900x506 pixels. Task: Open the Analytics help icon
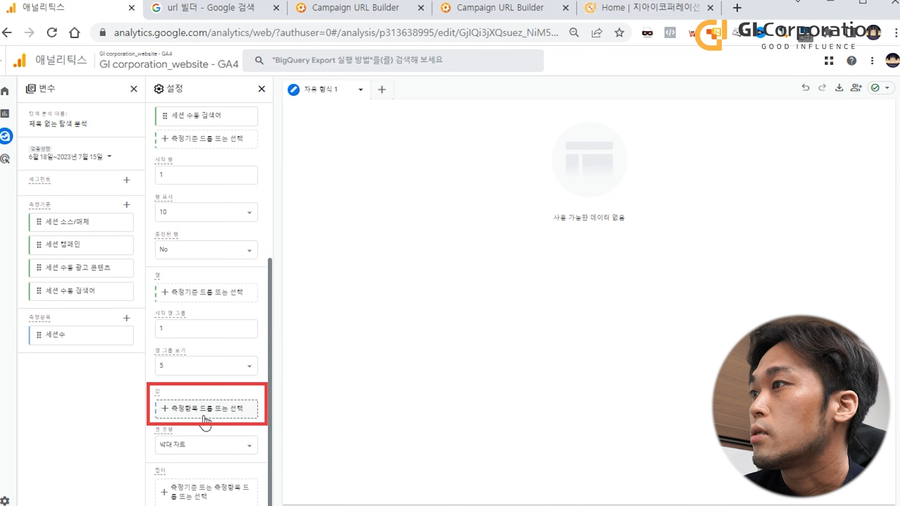pos(851,60)
